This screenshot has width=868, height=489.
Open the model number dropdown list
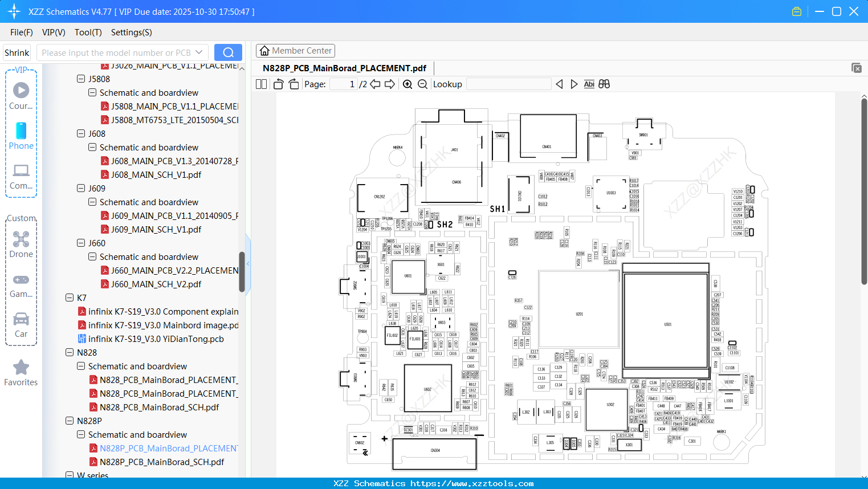198,52
